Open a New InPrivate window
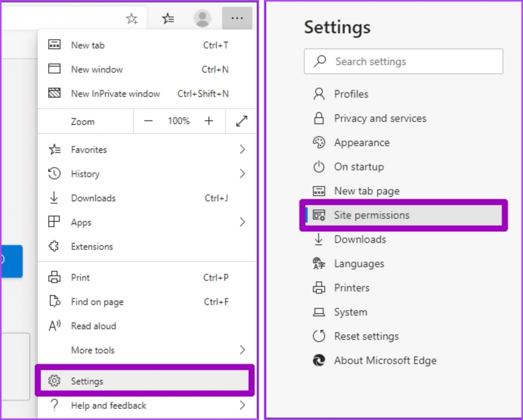523x420 pixels. (115, 94)
